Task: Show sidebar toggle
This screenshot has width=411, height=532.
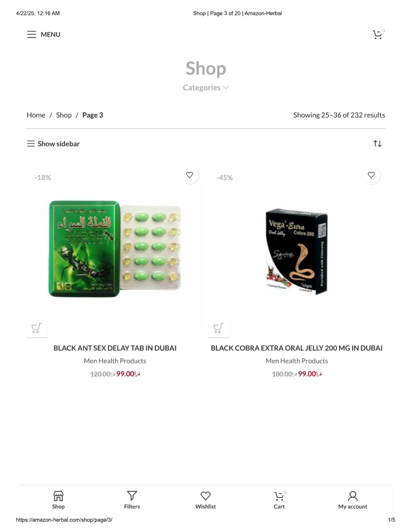Action: (x=53, y=143)
